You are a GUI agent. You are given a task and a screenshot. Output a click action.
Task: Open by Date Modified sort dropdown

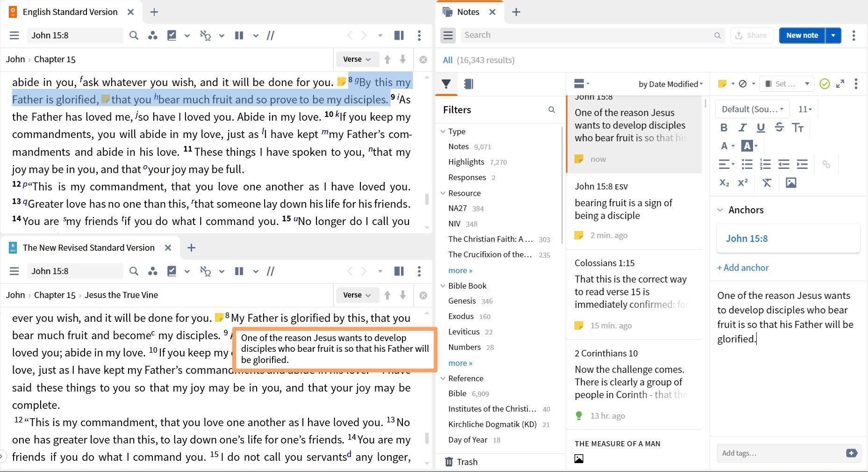(671, 84)
